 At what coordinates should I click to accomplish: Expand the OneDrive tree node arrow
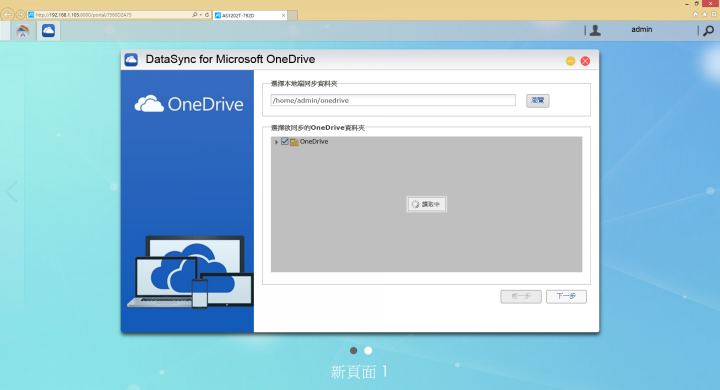pyautogui.click(x=276, y=142)
